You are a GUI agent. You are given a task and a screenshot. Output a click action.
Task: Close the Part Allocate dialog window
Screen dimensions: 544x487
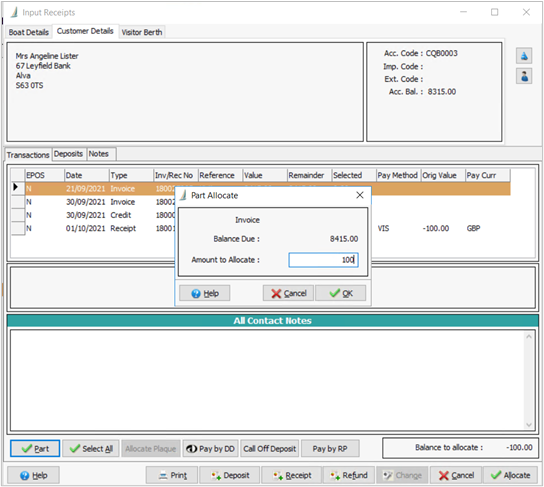360,195
